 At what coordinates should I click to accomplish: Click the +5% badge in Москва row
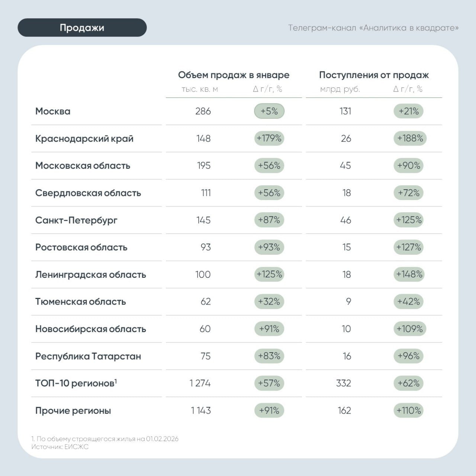pyautogui.click(x=269, y=111)
